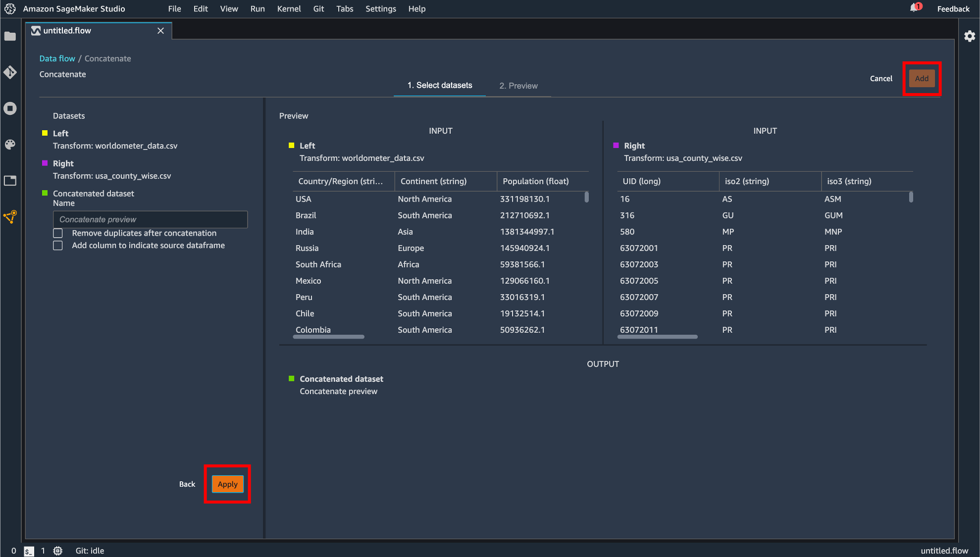Click the Right table vertical scrollbar
The image size is (980, 557).
pos(911,197)
